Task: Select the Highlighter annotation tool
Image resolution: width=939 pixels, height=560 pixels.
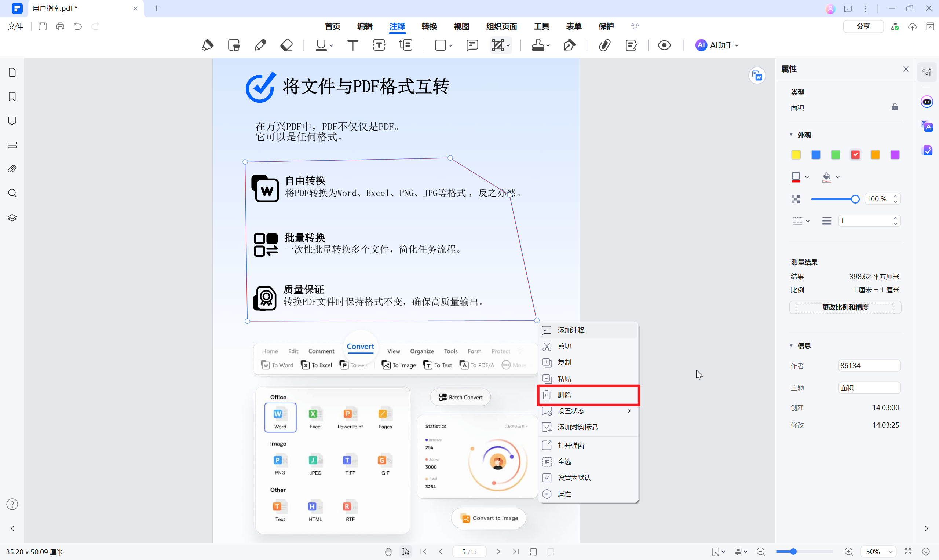Action: [x=208, y=45]
